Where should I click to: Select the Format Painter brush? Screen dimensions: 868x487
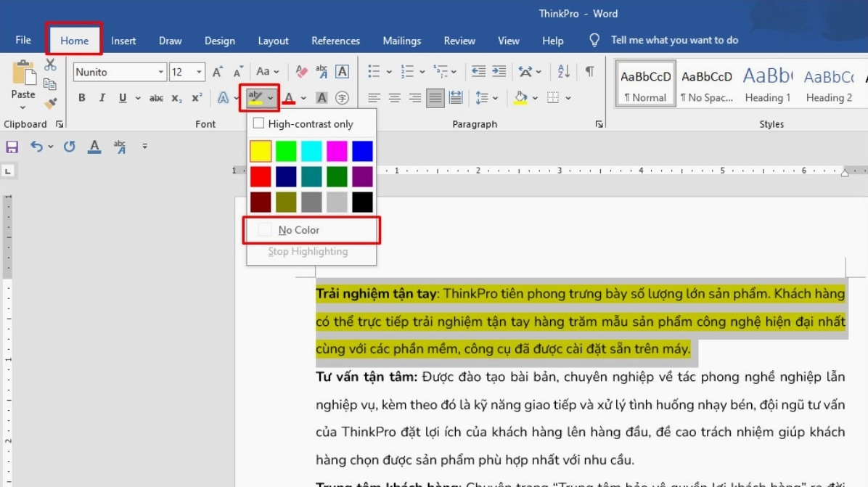(50, 103)
